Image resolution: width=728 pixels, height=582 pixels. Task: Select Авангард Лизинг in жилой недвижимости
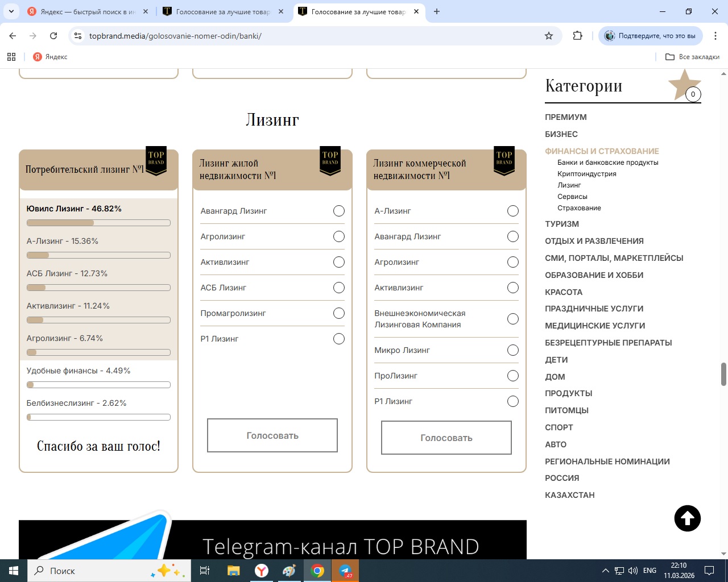(x=339, y=211)
